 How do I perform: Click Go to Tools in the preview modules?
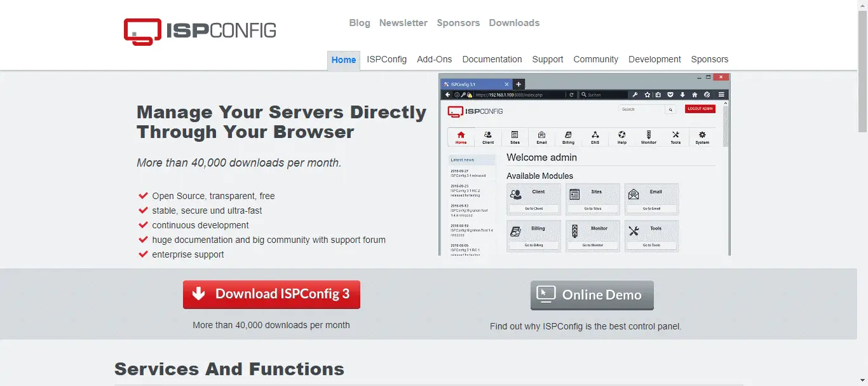coord(651,245)
